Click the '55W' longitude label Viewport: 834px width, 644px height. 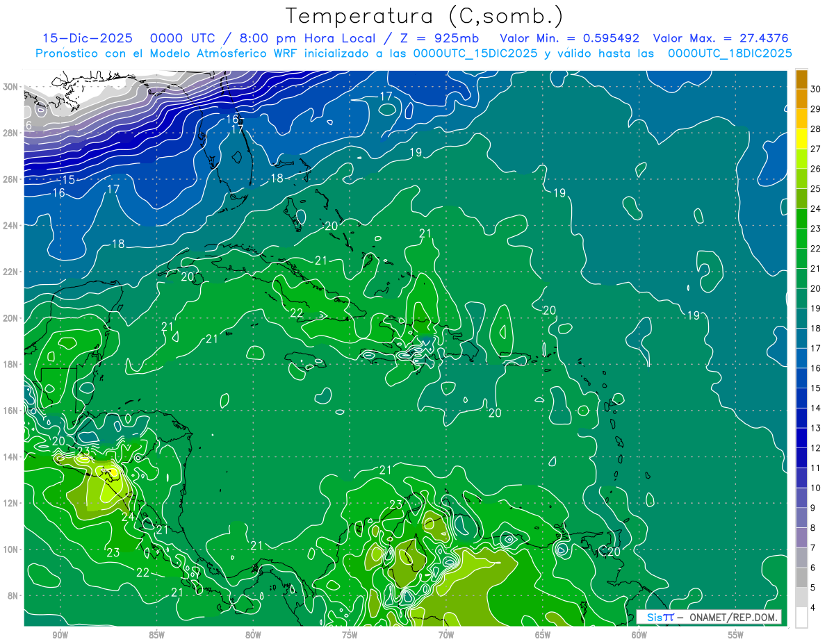[736, 635]
